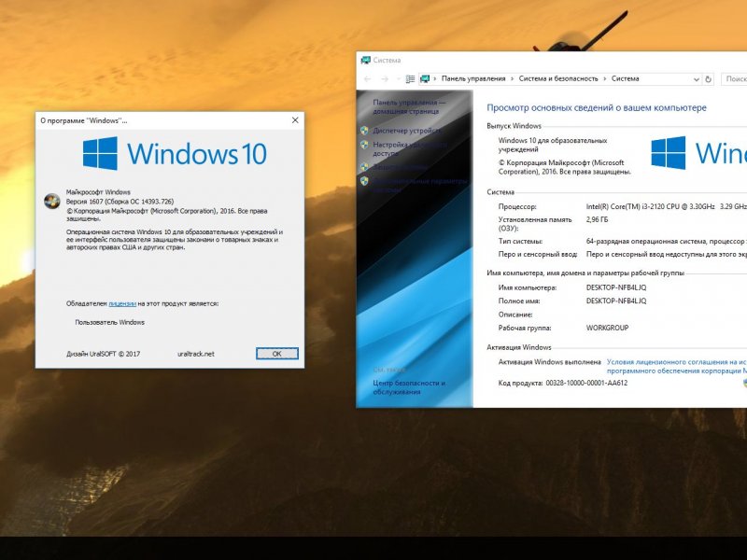The width and height of the screenshot is (747, 560).
Task: Open the address bar history dropdown
Action: [x=696, y=79]
